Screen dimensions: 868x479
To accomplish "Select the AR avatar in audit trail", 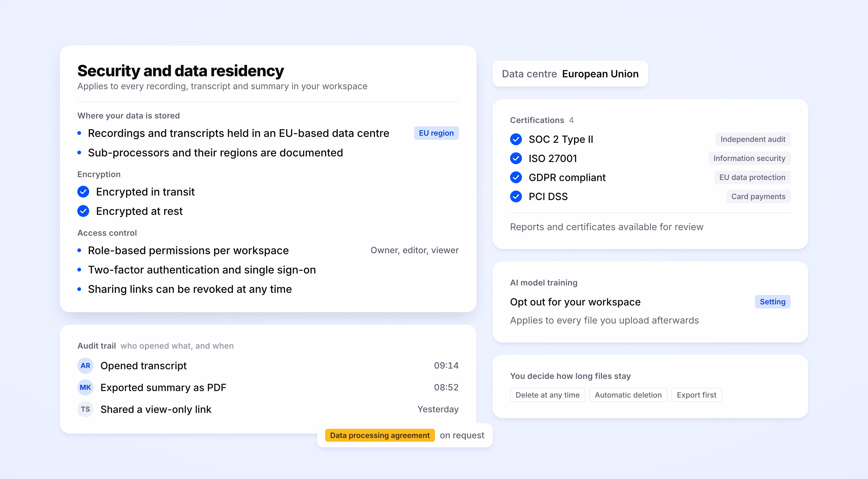I will pos(86,366).
